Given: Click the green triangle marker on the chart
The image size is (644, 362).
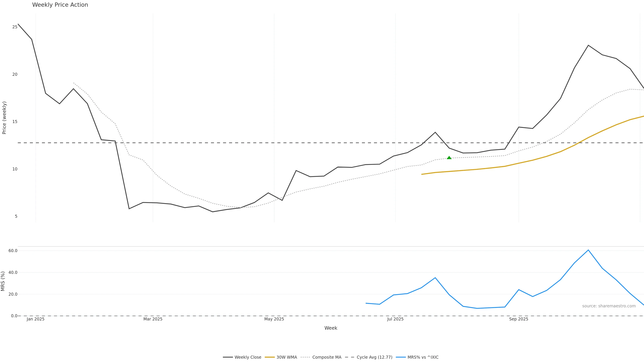Looking at the screenshot, I should point(449,158).
